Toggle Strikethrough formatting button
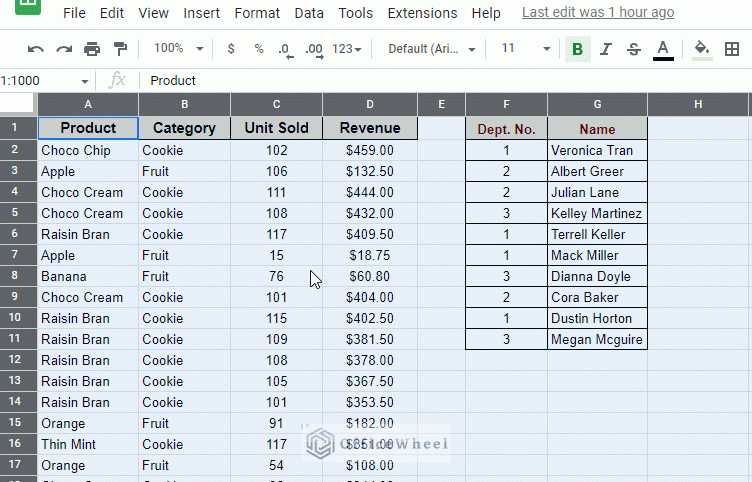This screenshot has width=752, height=482. click(x=634, y=49)
